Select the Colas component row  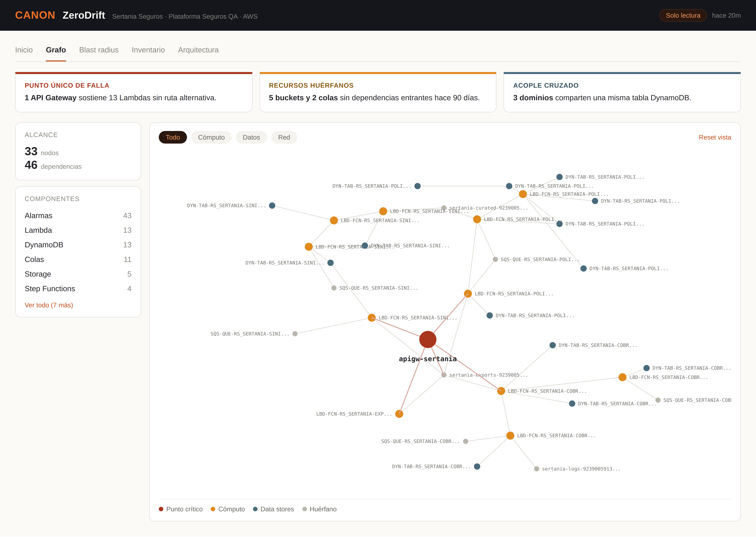tap(78, 259)
